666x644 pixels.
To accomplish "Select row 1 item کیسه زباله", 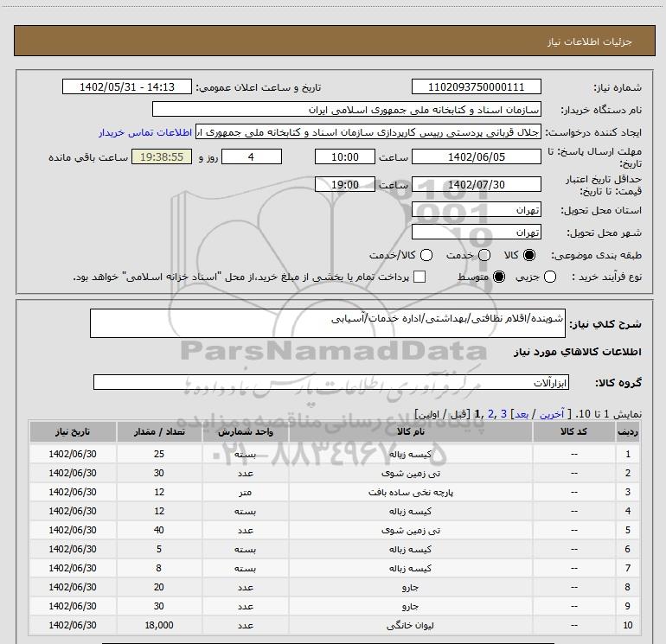I will tap(410, 454).
